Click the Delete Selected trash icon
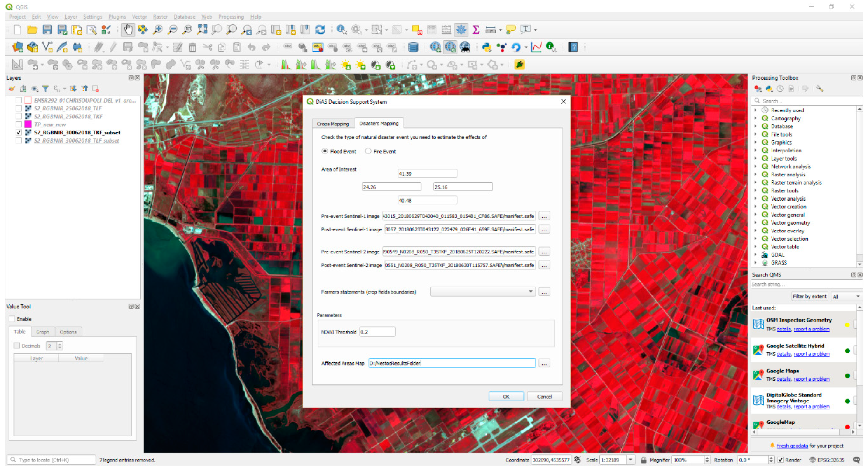The height and width of the screenshot is (470, 868). 192,47
